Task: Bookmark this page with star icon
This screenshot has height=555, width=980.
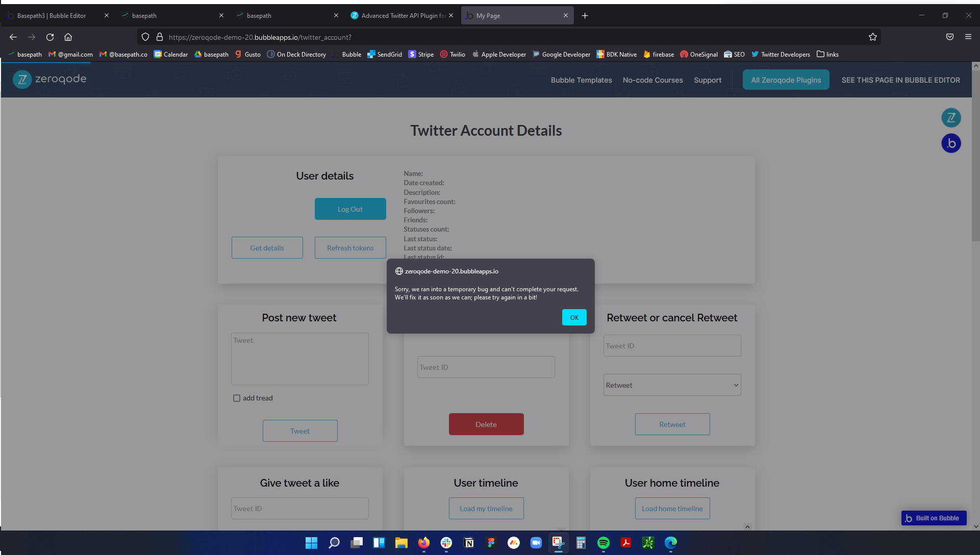Action: point(873,37)
